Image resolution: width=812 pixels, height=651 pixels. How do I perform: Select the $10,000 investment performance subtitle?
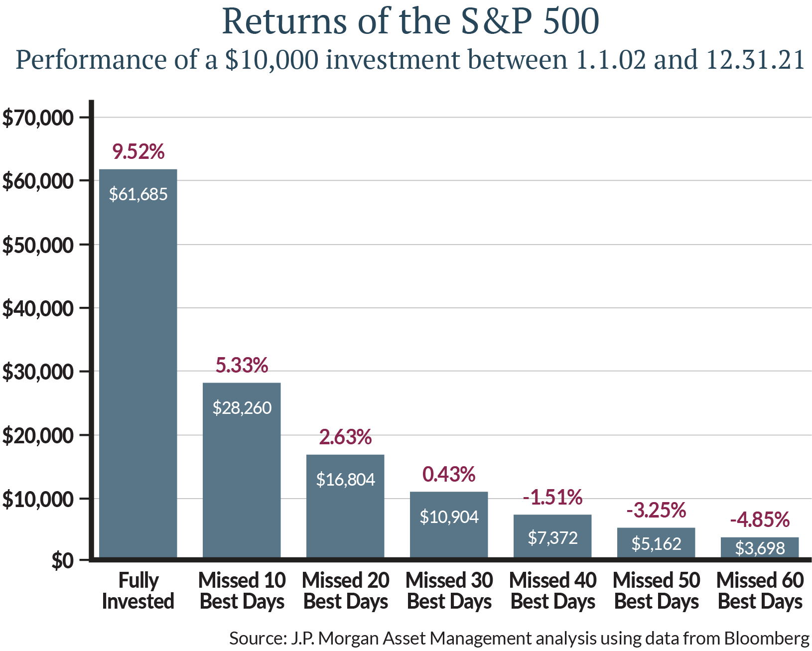click(x=410, y=59)
